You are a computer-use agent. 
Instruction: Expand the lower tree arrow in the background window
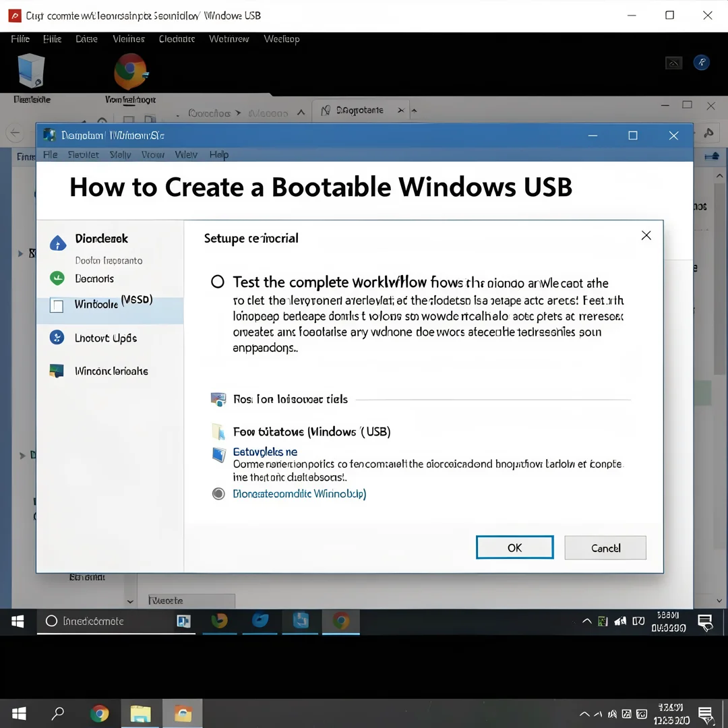tap(22, 456)
